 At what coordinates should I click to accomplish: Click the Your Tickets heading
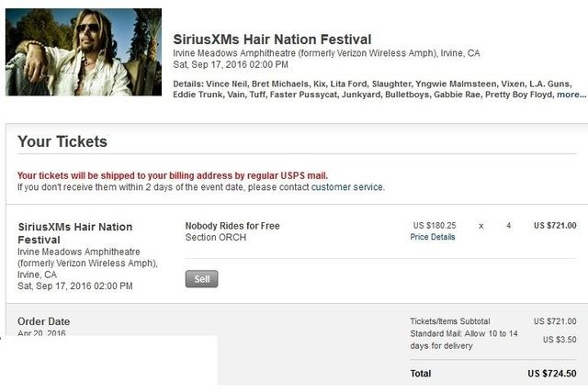pyautogui.click(x=62, y=142)
